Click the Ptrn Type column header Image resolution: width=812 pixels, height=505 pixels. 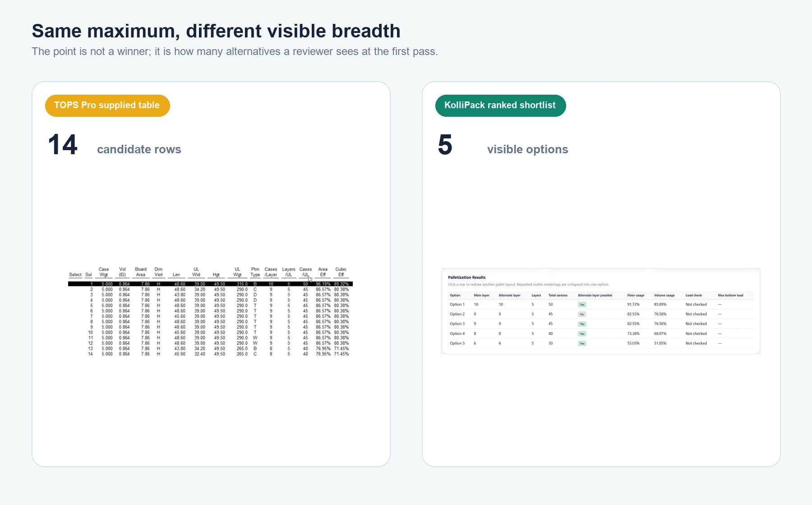(x=255, y=272)
